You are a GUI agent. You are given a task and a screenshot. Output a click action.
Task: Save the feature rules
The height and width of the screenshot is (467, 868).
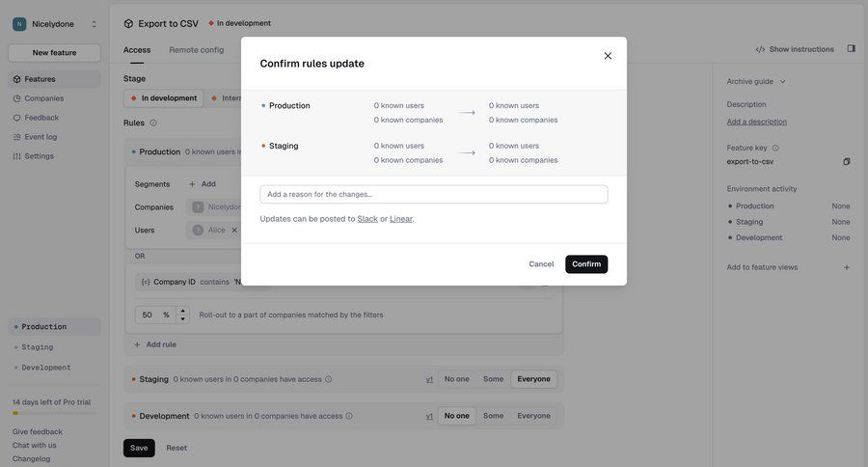(139, 448)
